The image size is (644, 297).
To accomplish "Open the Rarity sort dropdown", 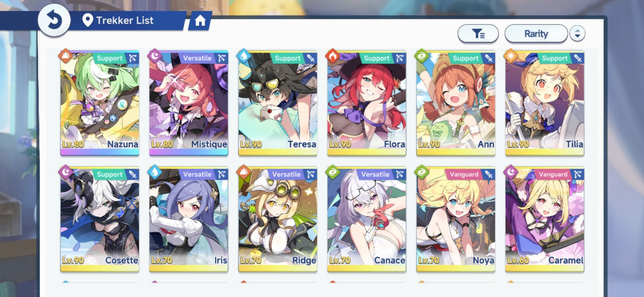I will click(x=536, y=34).
